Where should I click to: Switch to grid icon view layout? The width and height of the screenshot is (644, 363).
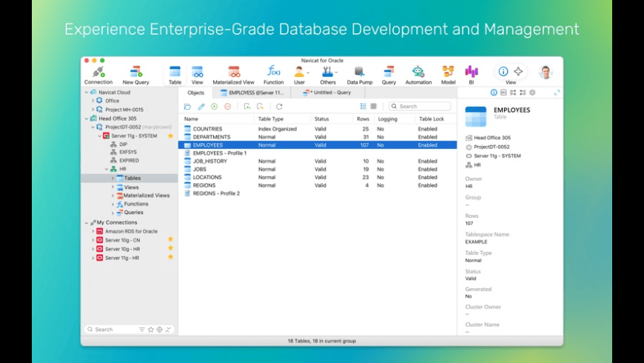[373, 106]
